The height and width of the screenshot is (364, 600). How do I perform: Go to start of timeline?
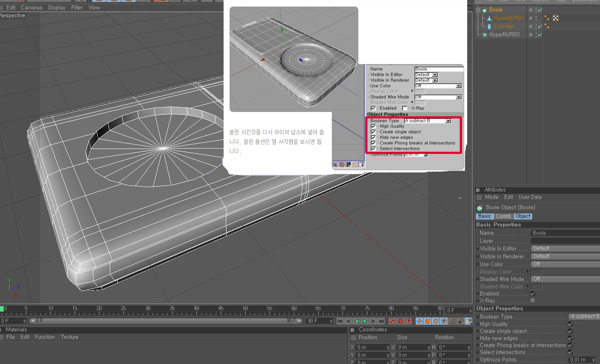(340, 321)
